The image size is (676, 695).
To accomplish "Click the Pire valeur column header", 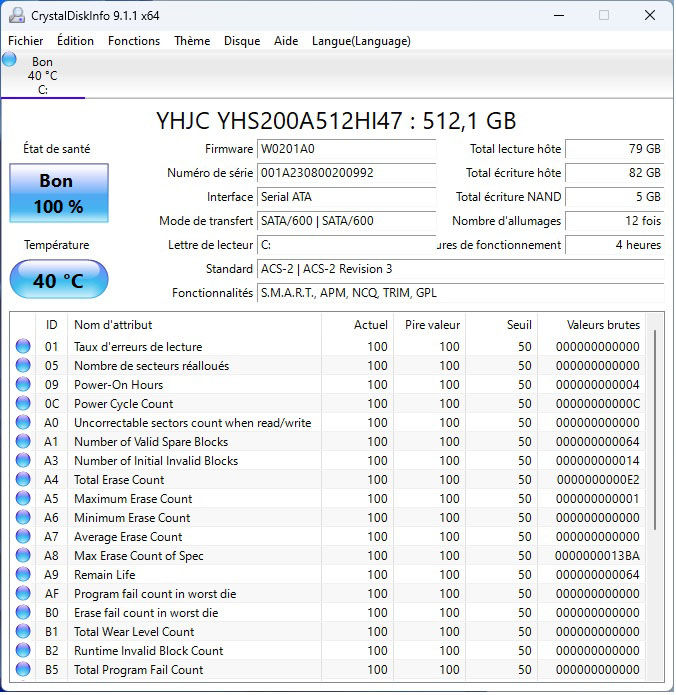I will coord(429,325).
